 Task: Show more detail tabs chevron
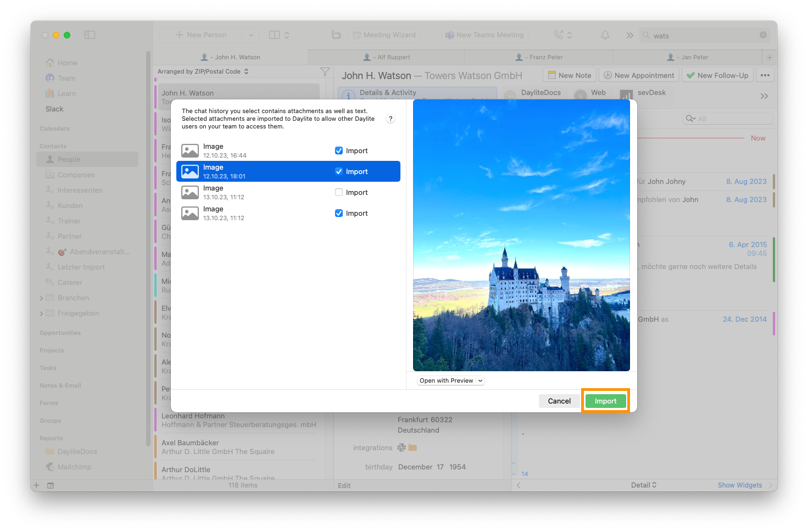(x=764, y=96)
